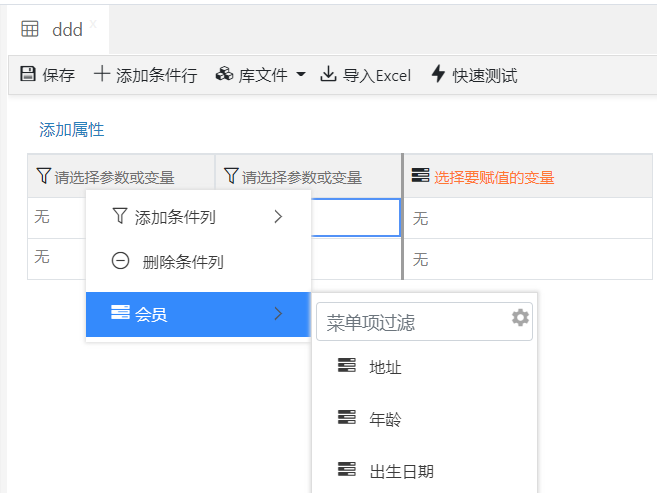Expand the 会员 submenu chevron
Screen dimensions: 657x493
click(x=277, y=314)
